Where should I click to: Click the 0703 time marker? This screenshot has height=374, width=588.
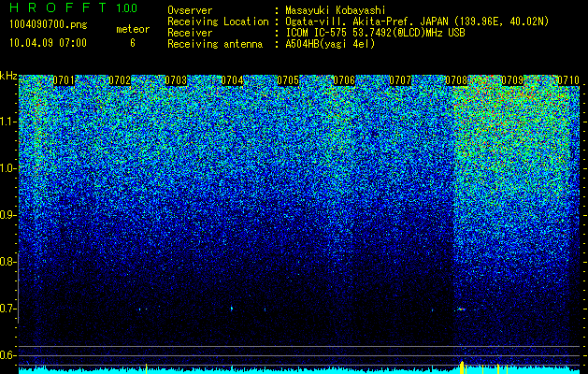click(176, 80)
